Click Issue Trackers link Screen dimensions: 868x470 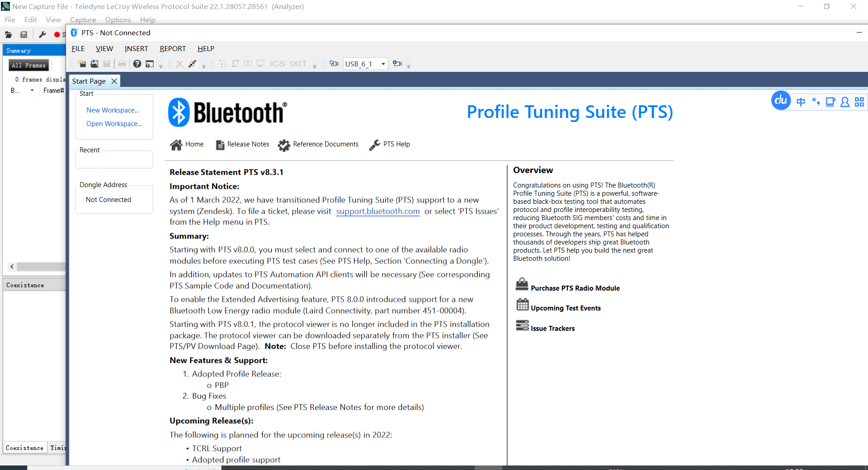pos(545,326)
